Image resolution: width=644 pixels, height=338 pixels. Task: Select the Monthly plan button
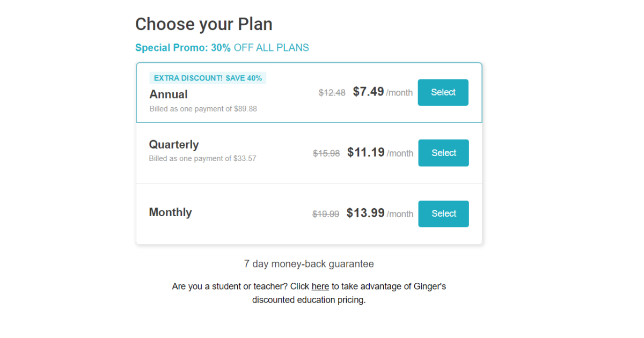pyautogui.click(x=443, y=214)
